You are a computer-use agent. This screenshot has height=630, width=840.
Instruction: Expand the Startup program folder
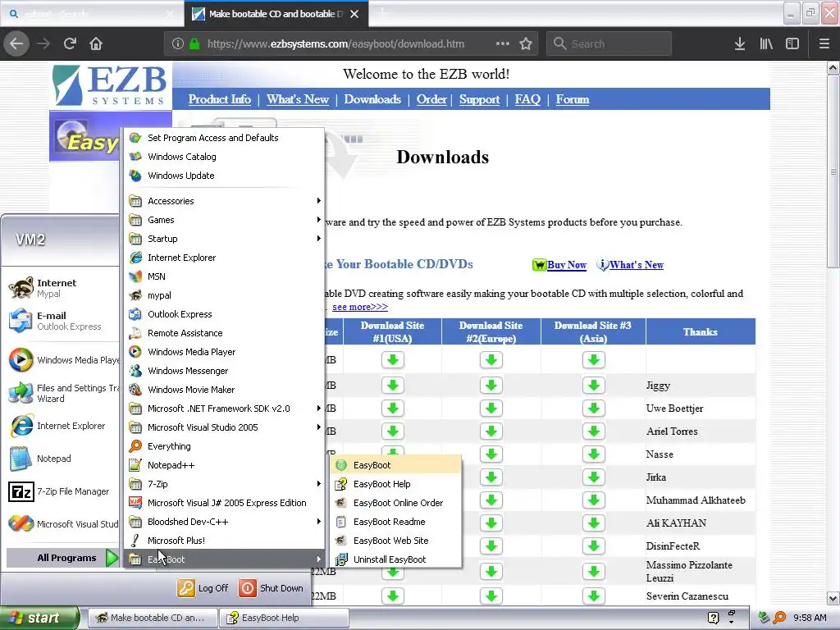click(225, 239)
